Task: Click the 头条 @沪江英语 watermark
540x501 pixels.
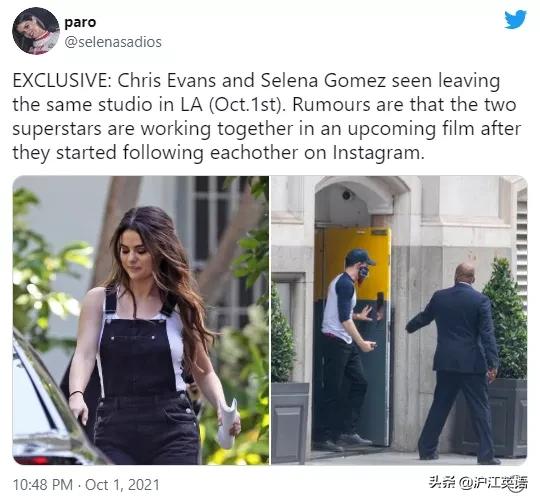Action: tap(478, 483)
